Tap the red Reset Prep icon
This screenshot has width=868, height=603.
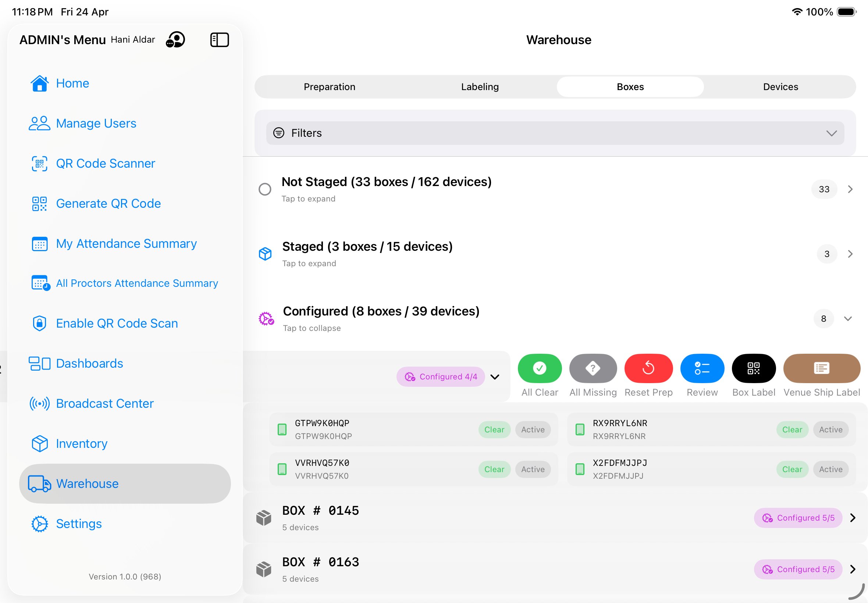point(648,368)
